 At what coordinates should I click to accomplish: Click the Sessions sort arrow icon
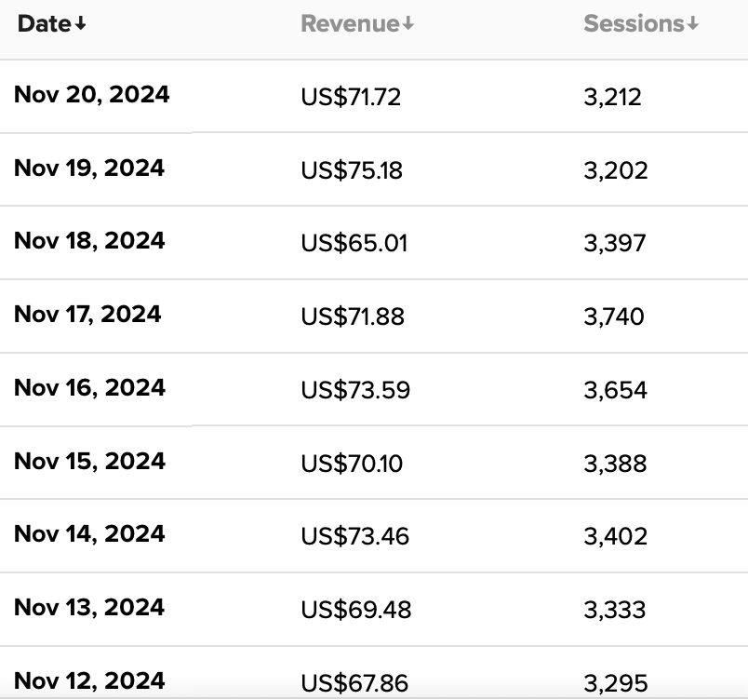[693, 23]
